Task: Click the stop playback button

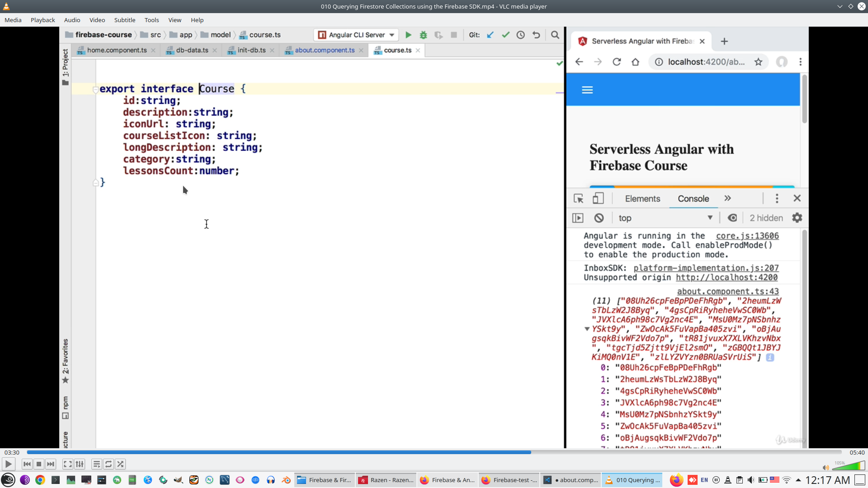Action: pyautogui.click(x=39, y=464)
